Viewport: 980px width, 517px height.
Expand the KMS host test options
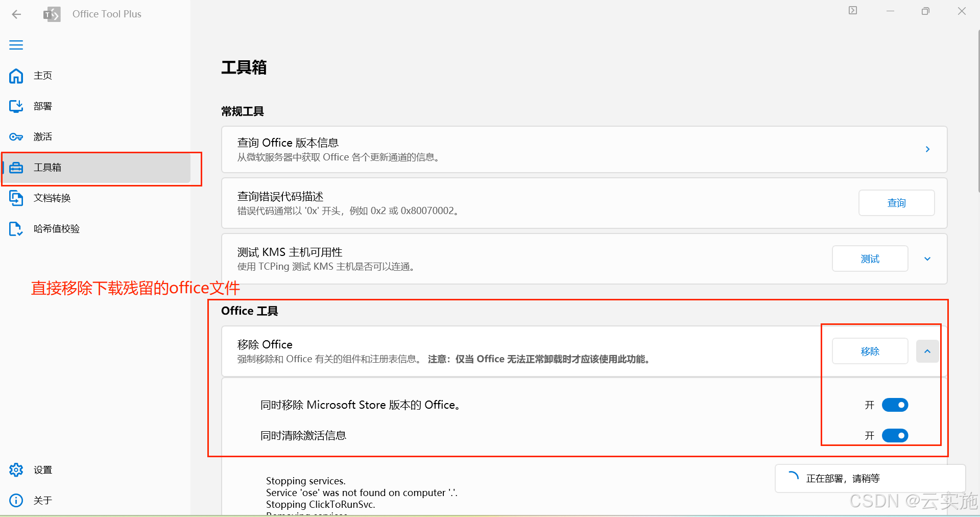927,259
